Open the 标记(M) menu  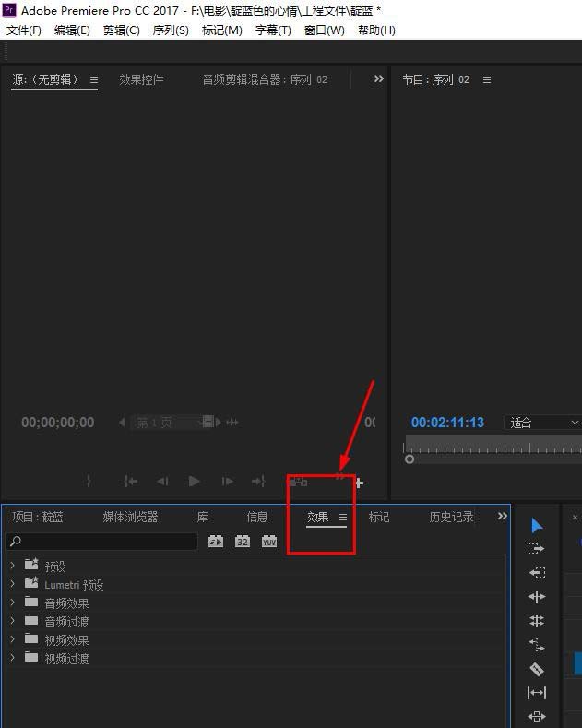pyautogui.click(x=222, y=30)
